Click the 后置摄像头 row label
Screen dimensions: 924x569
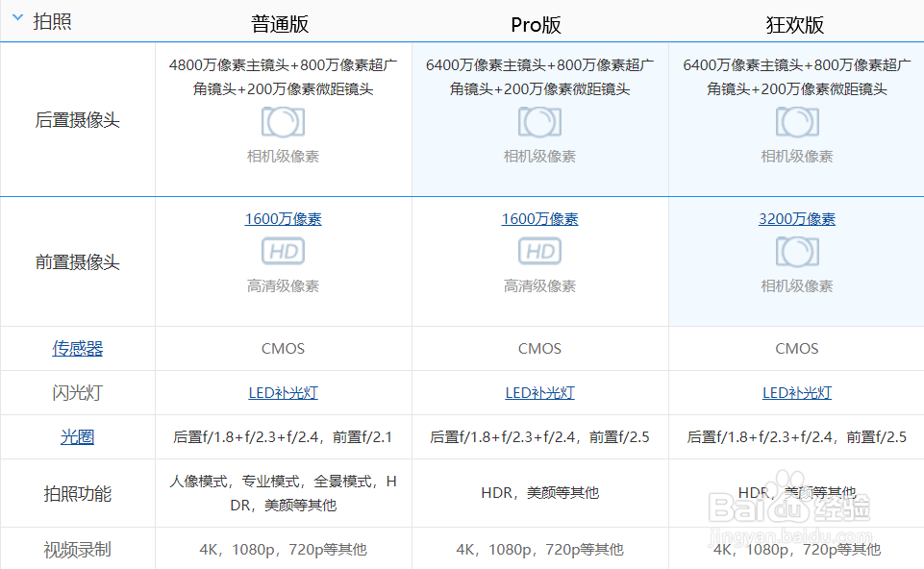pos(77,121)
